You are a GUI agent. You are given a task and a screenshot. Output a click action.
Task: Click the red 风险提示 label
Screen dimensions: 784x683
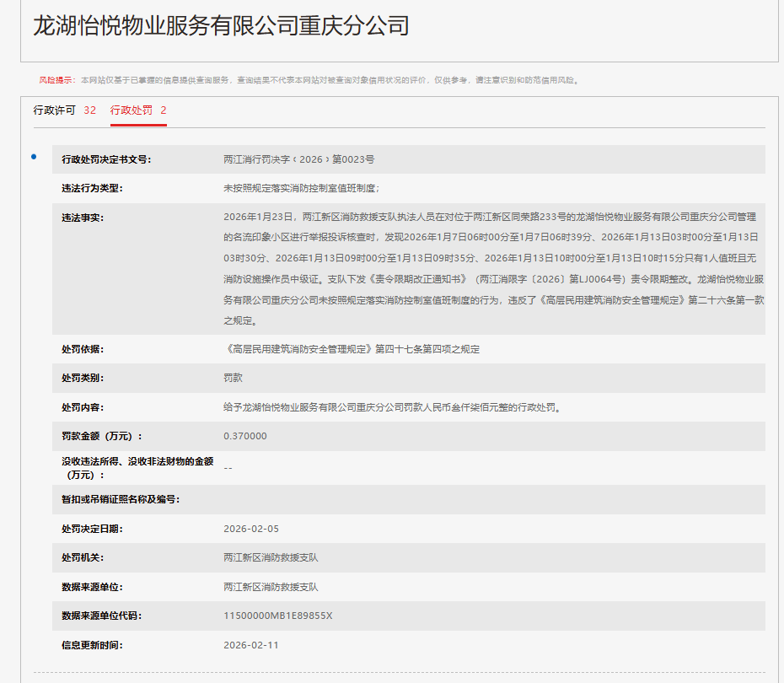tap(56, 80)
